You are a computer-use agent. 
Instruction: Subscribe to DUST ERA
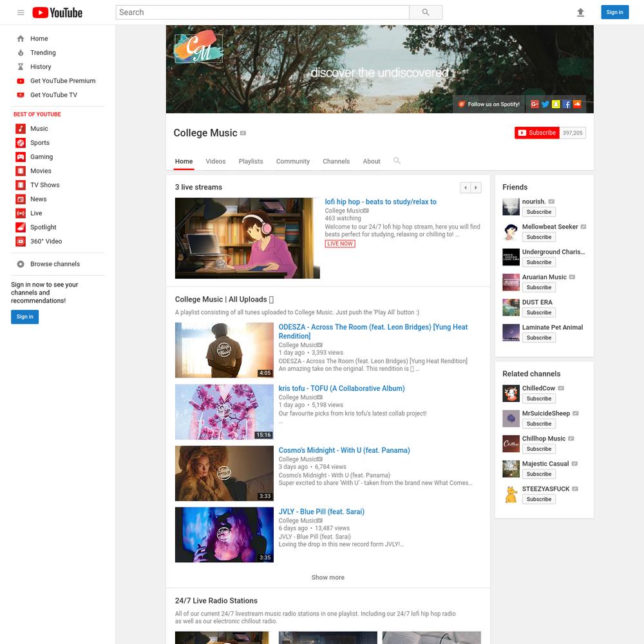click(x=539, y=312)
